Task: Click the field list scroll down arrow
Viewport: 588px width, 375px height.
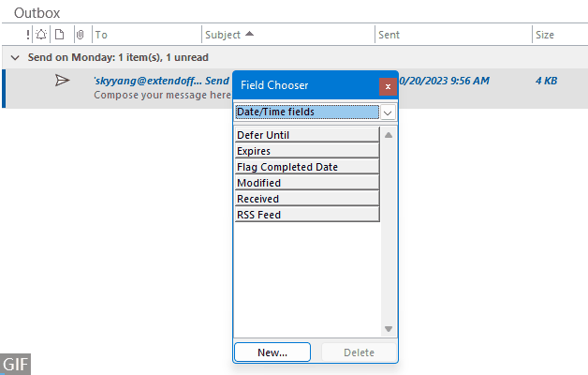Action: pyautogui.click(x=389, y=329)
